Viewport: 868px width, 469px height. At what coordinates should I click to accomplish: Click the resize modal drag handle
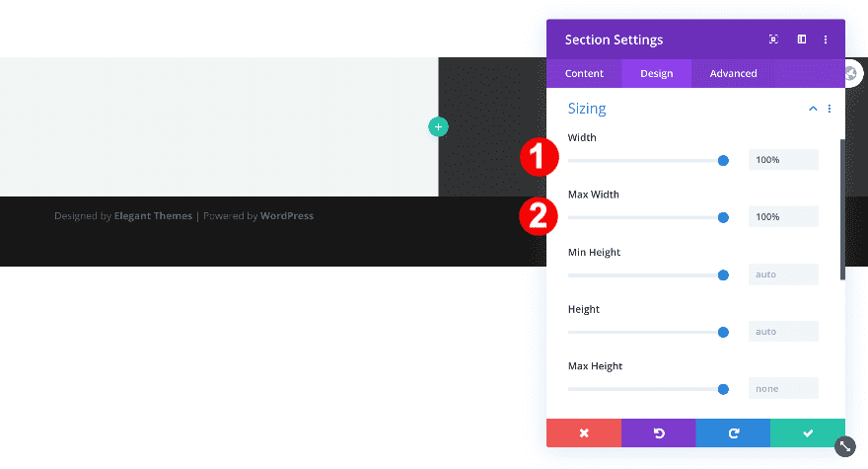(844, 446)
